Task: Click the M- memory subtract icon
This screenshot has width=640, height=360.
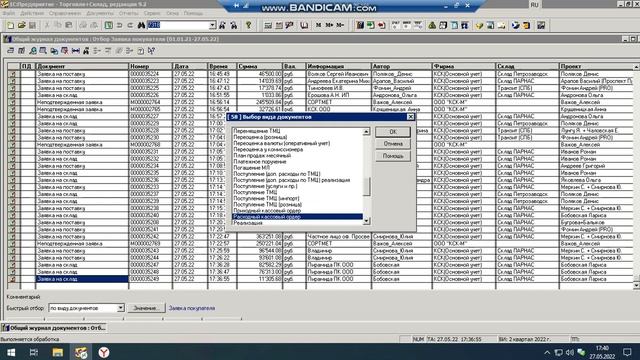Action: tap(340, 25)
